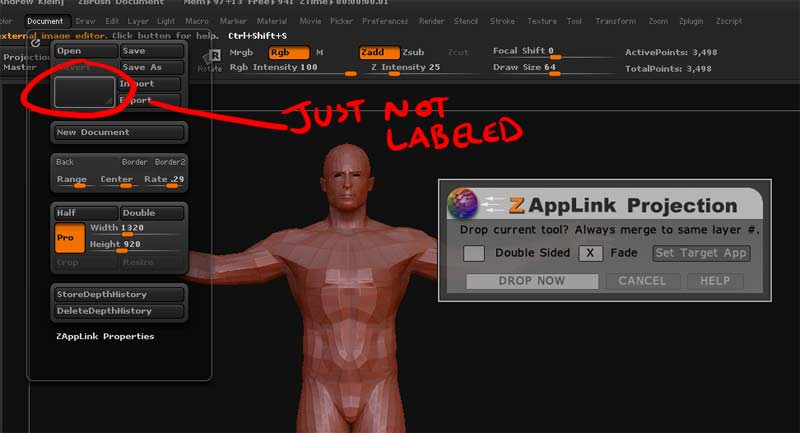Open the Zscript menu
Screen dimensions: 800x433
pyautogui.click(x=729, y=21)
